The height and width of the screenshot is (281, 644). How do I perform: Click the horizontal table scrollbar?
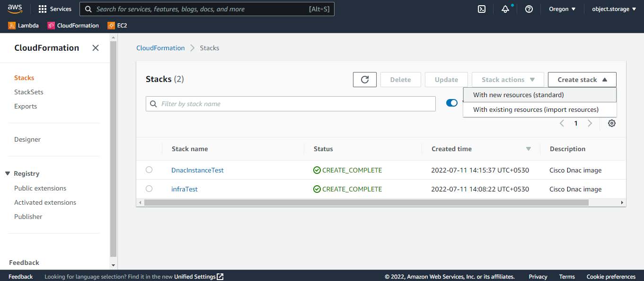[366, 202]
